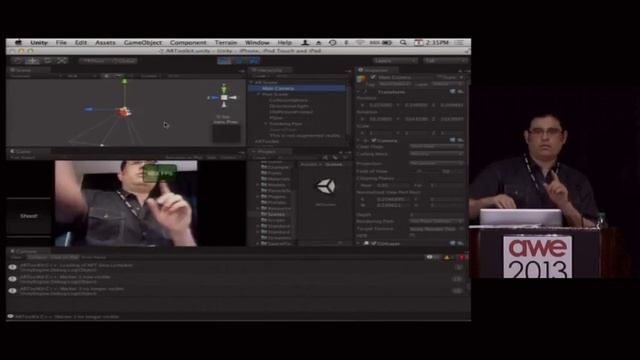Screen dimensions: 640x360
Task: Click the Step button in Unity toolbar
Action: (253, 61)
